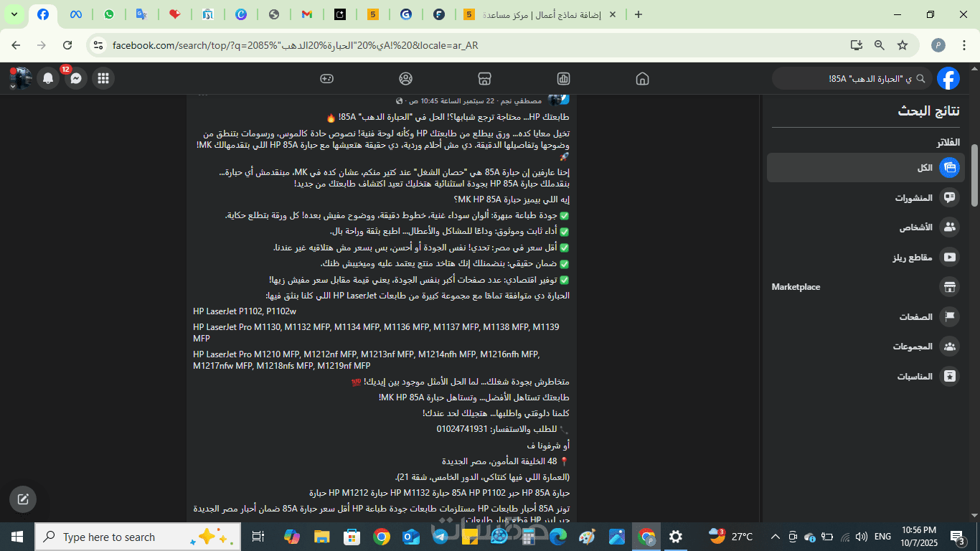The height and width of the screenshot is (551, 980).
Task: Open the zoom magnifier icon in address bar
Action: pos(879,45)
